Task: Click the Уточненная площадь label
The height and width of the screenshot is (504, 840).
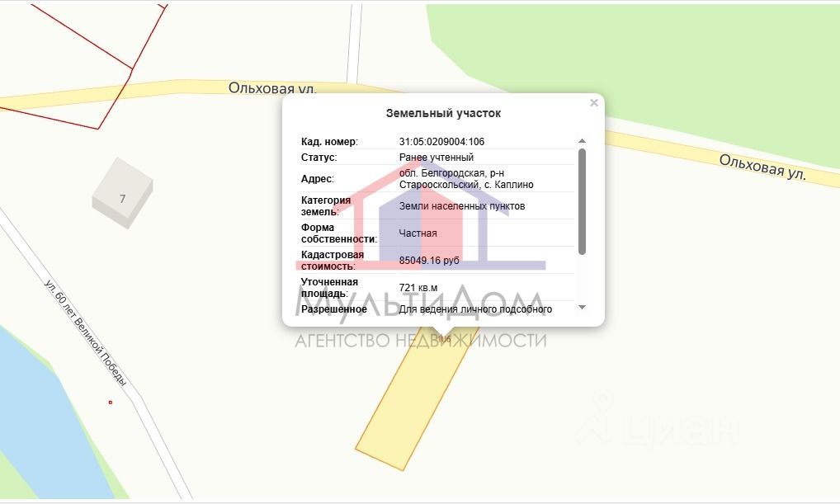Action: [x=329, y=288]
